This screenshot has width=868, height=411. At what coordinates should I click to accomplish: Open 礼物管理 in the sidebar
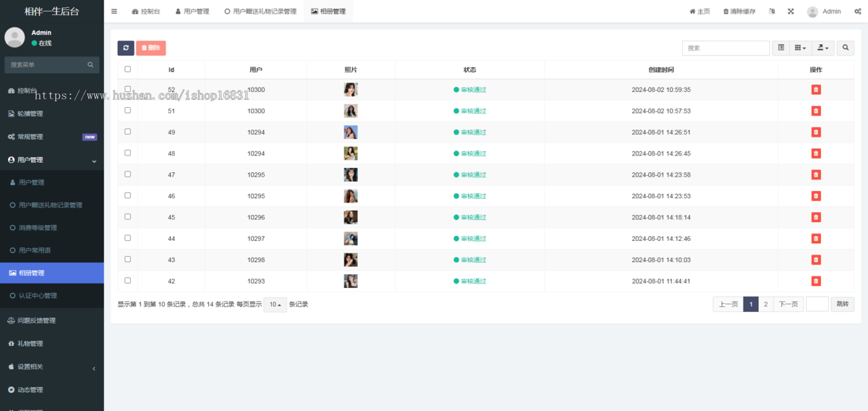(51, 344)
